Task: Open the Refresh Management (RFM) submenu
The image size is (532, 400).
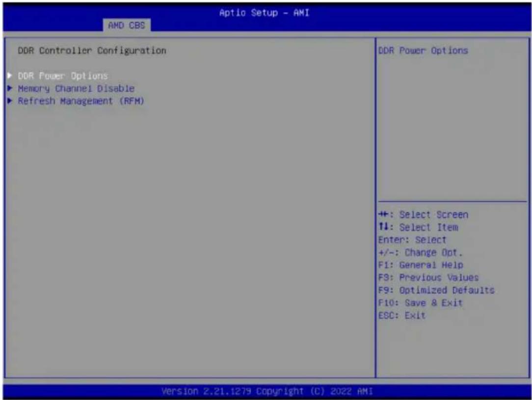Action: pos(81,101)
